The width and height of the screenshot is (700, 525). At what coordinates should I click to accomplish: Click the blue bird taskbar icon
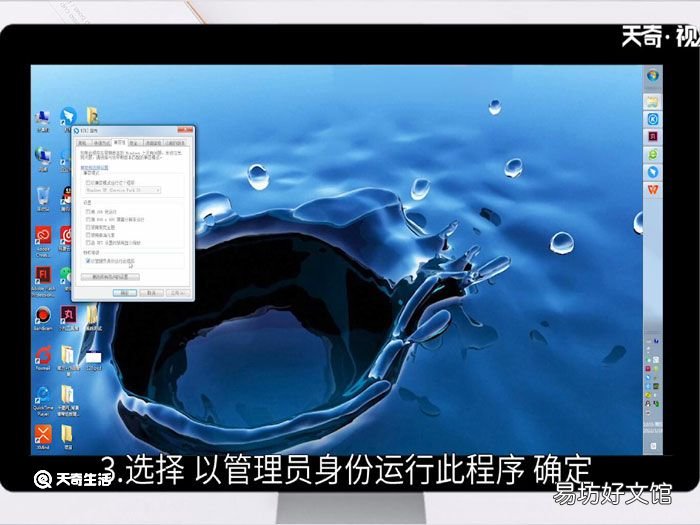pos(653,172)
